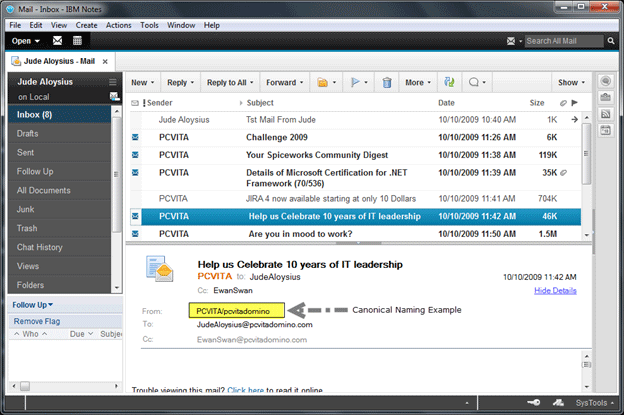
Task: Open the Day-At-A-Glance calendar sidebar icon
Action: (x=605, y=130)
